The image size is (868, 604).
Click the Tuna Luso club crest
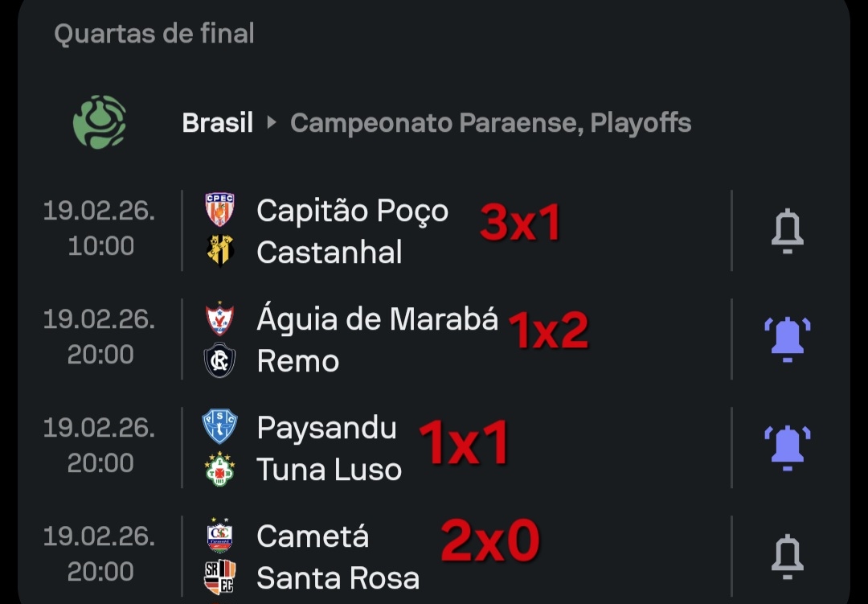pyautogui.click(x=220, y=470)
